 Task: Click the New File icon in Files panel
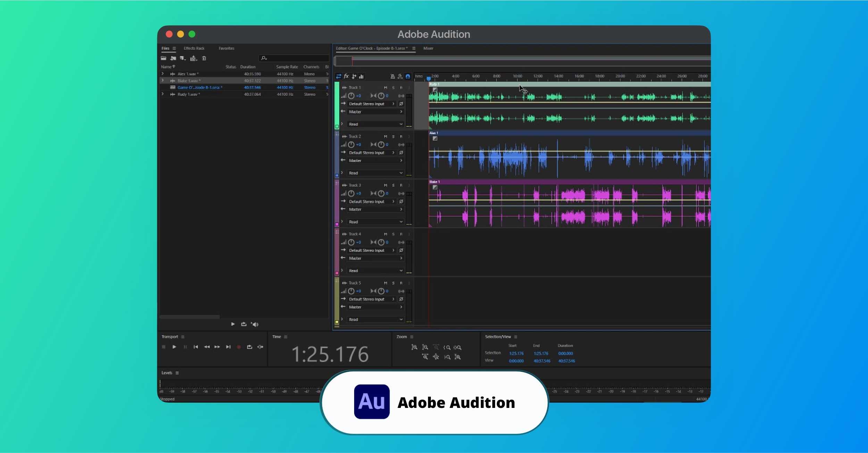183,58
